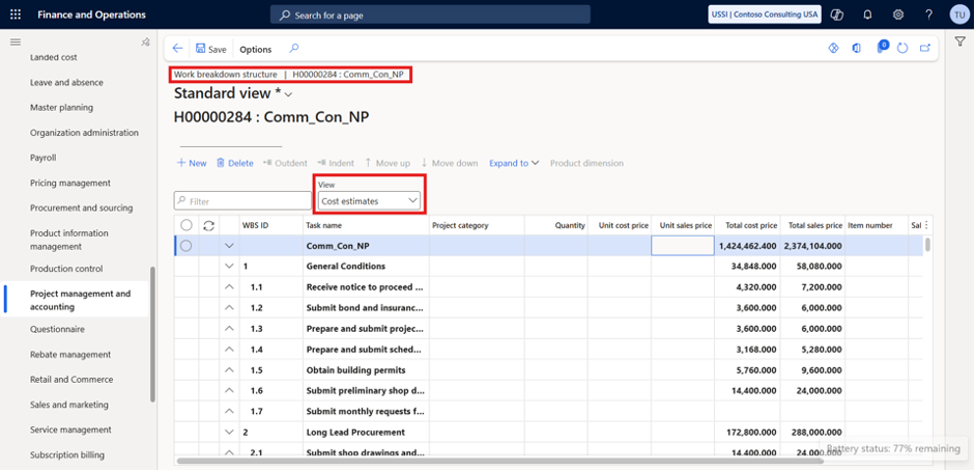Viewport: 977px width, 472px height.
Task: Click the grid vertical scrollbar thumb
Action: [928, 245]
